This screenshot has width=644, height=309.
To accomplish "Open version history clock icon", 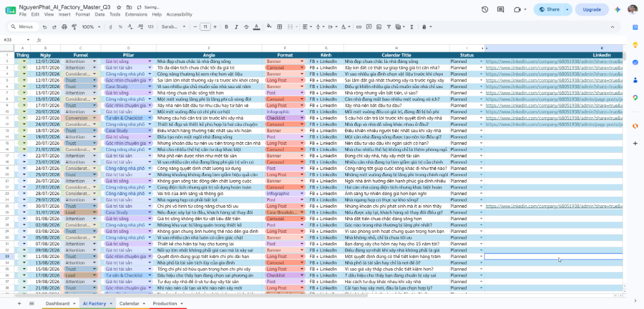I will [x=485, y=9].
